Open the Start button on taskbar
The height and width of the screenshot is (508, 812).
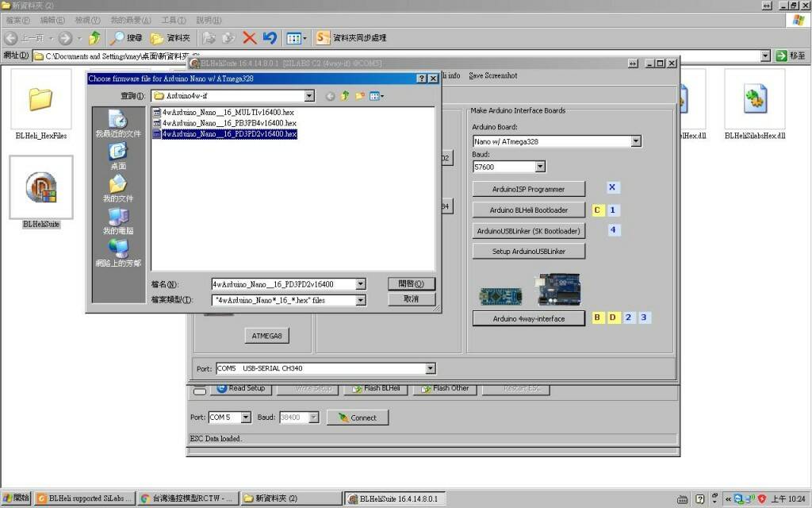coord(17,498)
